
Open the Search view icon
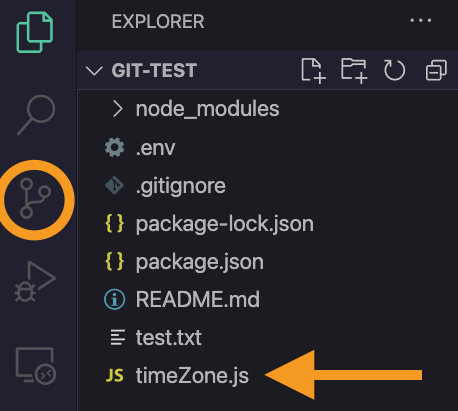pos(36,115)
